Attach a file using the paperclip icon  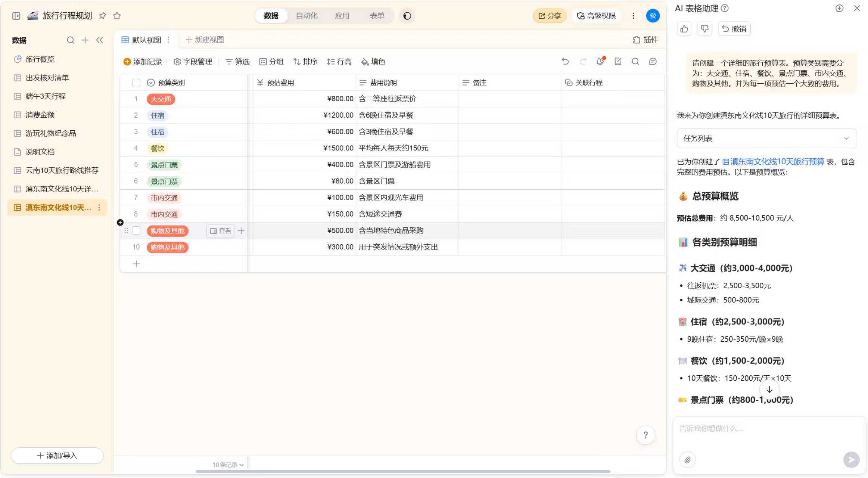687,460
